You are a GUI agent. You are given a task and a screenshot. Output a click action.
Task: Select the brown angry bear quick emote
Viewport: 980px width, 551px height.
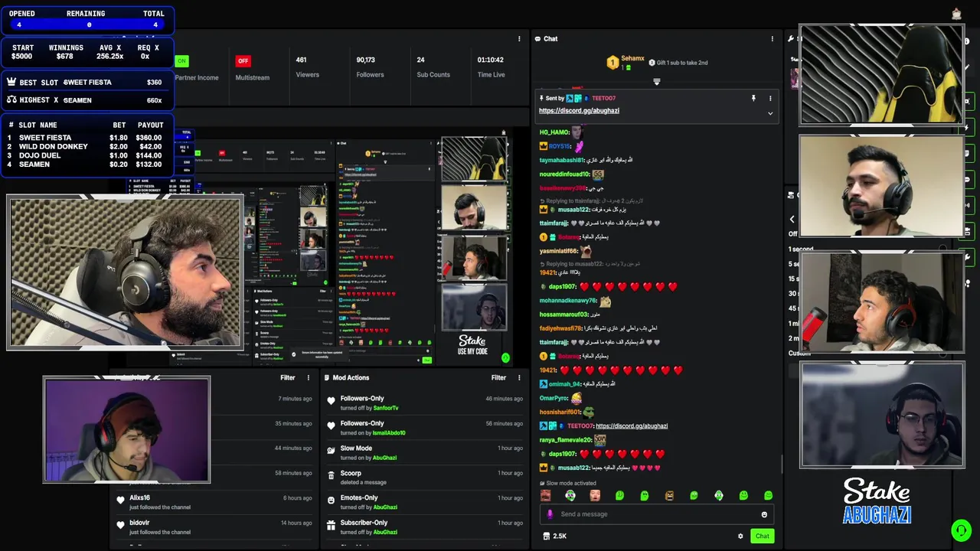click(669, 496)
